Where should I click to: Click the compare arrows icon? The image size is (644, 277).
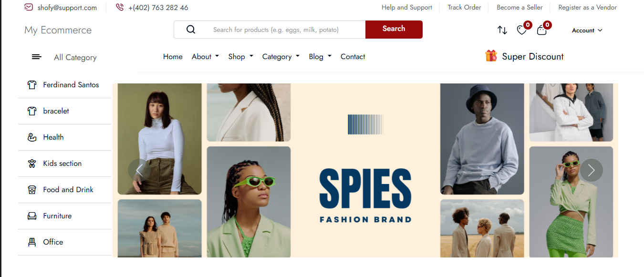(502, 30)
